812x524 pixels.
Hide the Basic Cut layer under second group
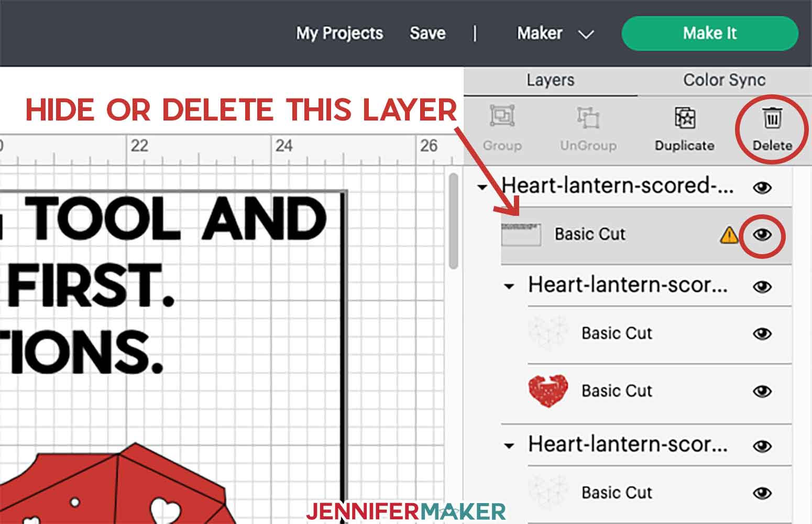[x=762, y=334]
